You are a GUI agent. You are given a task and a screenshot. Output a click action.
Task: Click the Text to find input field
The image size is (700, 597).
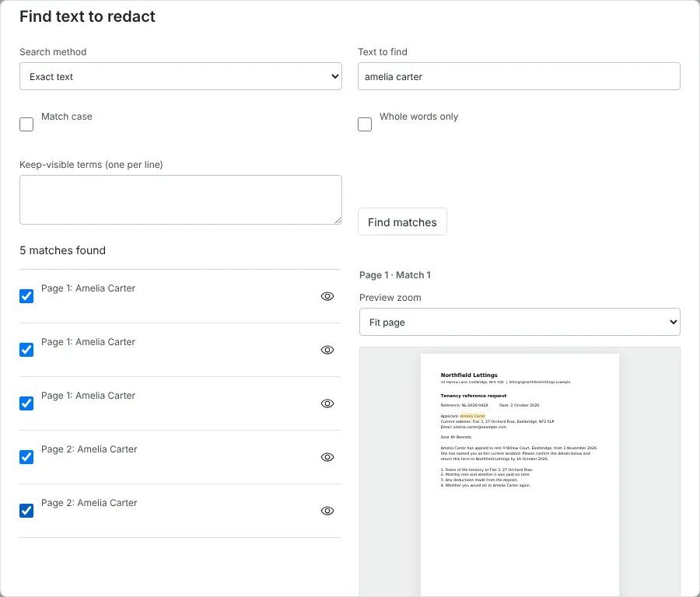(519, 76)
